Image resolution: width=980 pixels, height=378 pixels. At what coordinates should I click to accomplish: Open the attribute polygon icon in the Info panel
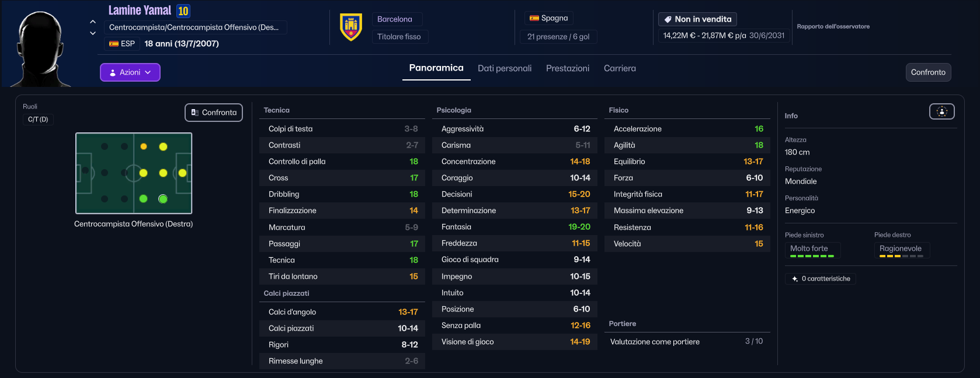point(941,111)
